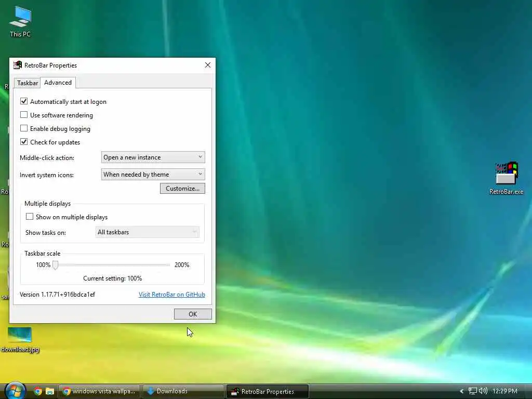Open the Show tasks on dropdown

[x=147, y=232]
